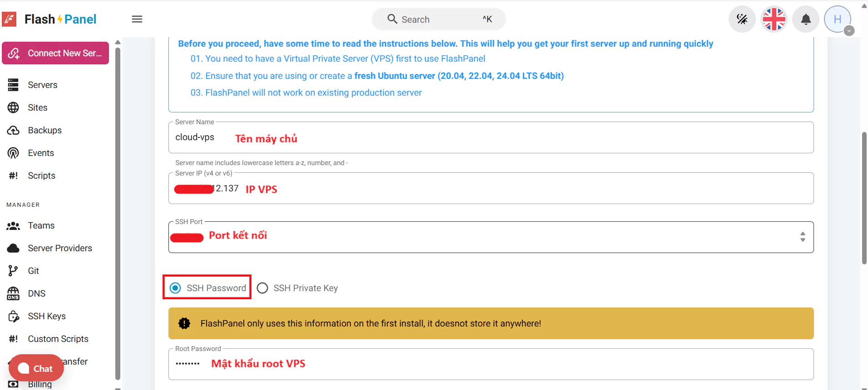Click Connect New Server button

[x=55, y=53]
